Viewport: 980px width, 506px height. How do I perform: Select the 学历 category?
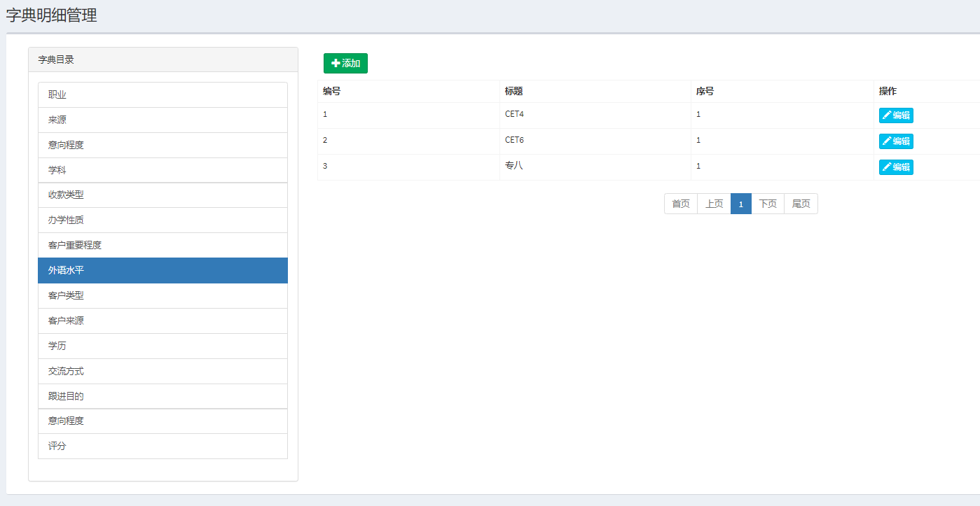coord(163,346)
